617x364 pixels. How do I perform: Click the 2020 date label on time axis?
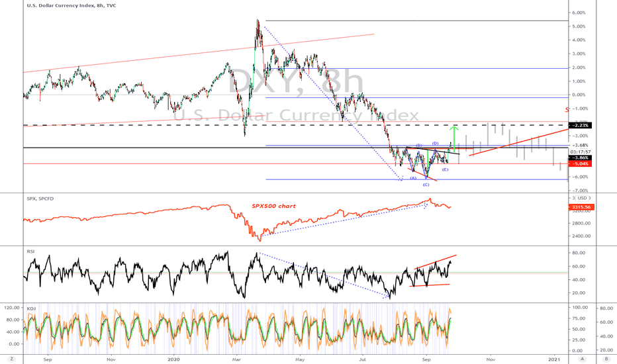point(173,359)
